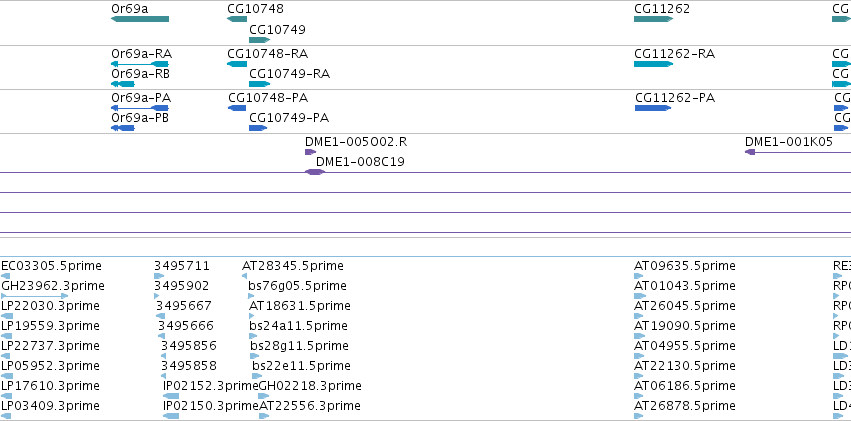Select the CG10749 gene feature bar
Viewport: 851px width, 421px height.
click(259, 40)
